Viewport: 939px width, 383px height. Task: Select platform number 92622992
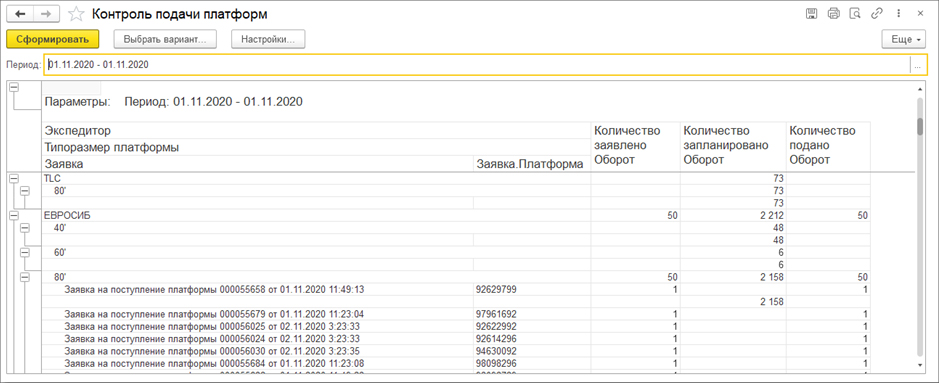[496, 327]
